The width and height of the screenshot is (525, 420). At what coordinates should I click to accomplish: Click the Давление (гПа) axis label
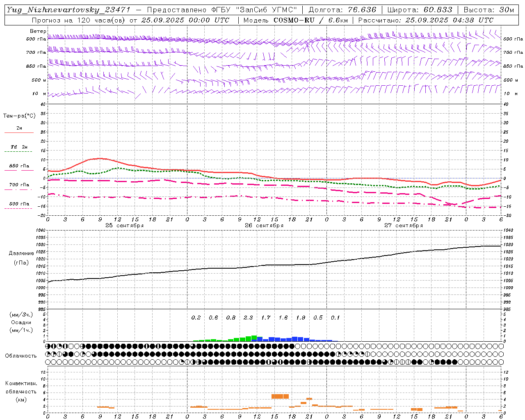click(21, 258)
